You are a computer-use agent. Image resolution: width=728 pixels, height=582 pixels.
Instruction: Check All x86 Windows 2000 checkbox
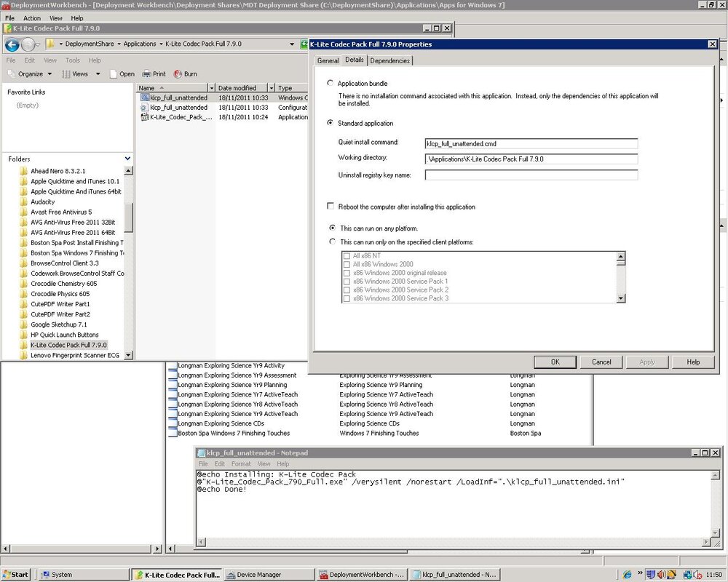coord(347,264)
